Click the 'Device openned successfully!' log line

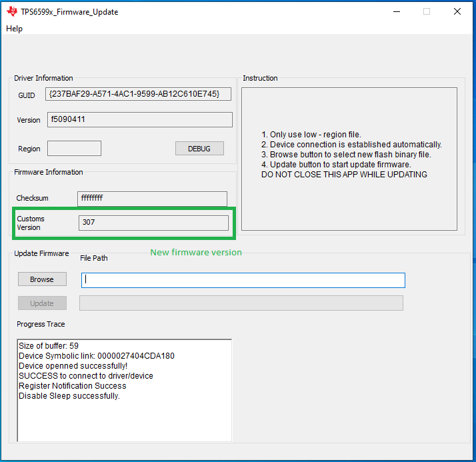click(73, 366)
